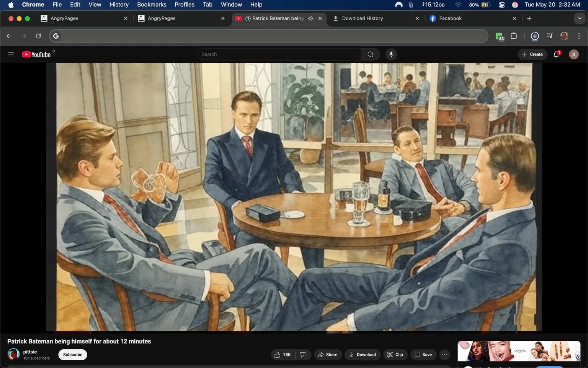Open the tab search chevron

(x=579, y=18)
